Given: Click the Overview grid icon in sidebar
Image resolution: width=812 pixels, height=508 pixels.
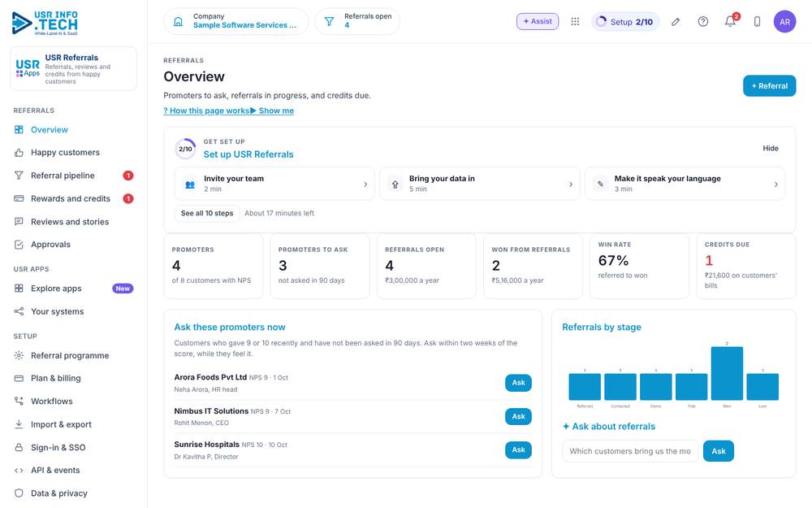Looking at the screenshot, I should tap(19, 129).
